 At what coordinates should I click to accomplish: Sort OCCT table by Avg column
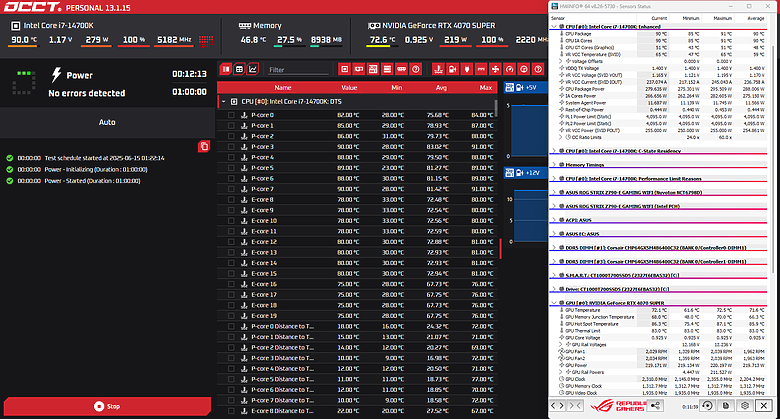441,88
